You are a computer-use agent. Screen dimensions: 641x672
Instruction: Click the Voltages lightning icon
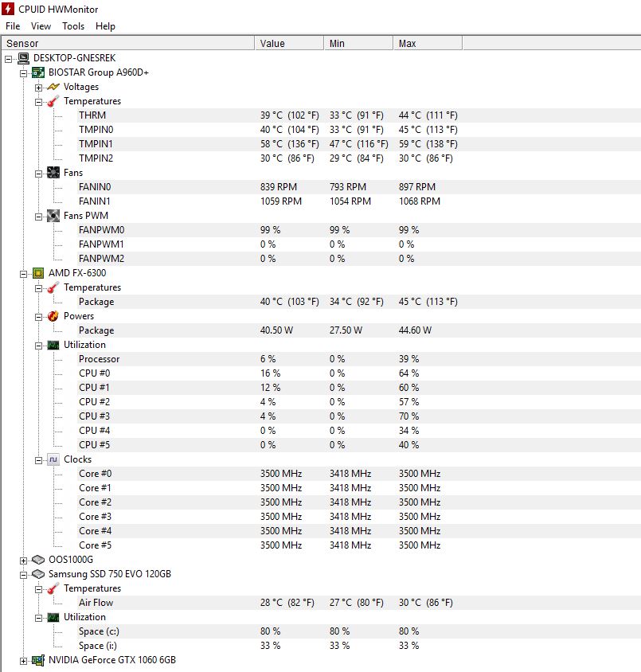point(53,87)
